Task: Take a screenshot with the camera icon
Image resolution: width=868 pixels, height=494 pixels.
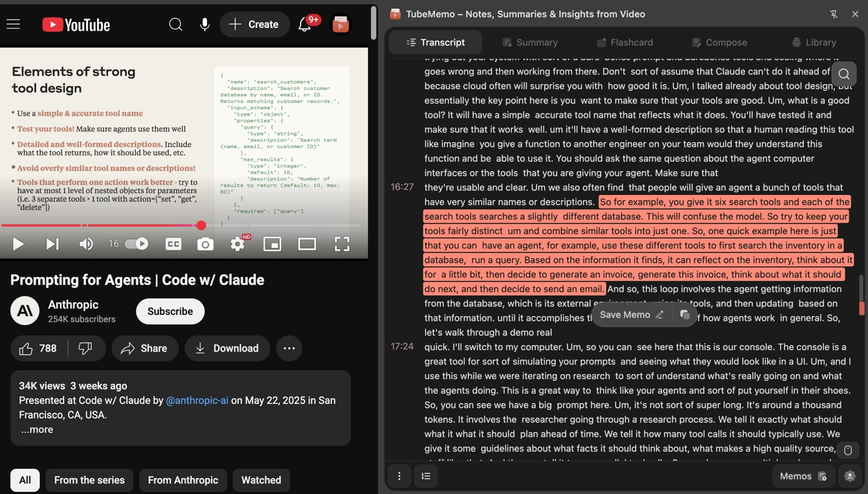Action: [205, 244]
